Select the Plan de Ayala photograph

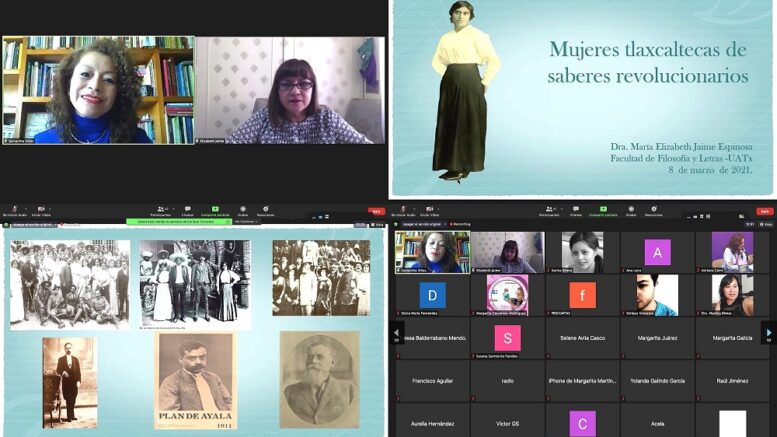[195, 381]
